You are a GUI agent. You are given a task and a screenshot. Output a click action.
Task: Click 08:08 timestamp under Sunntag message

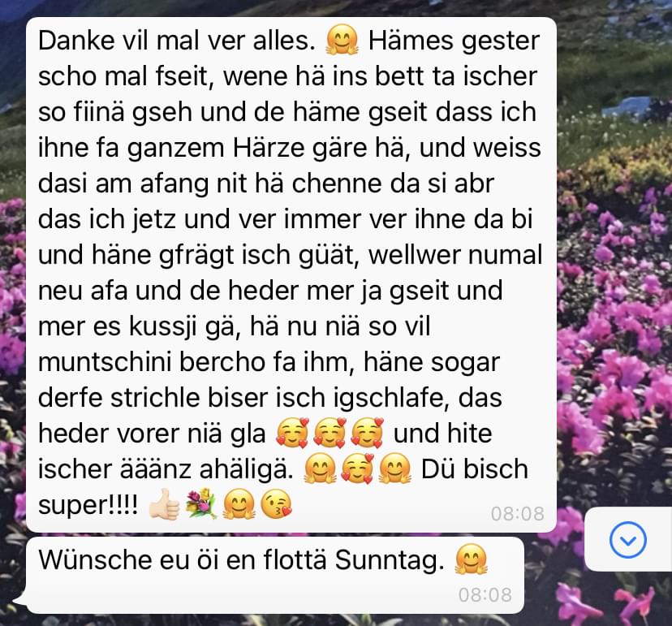click(485, 594)
